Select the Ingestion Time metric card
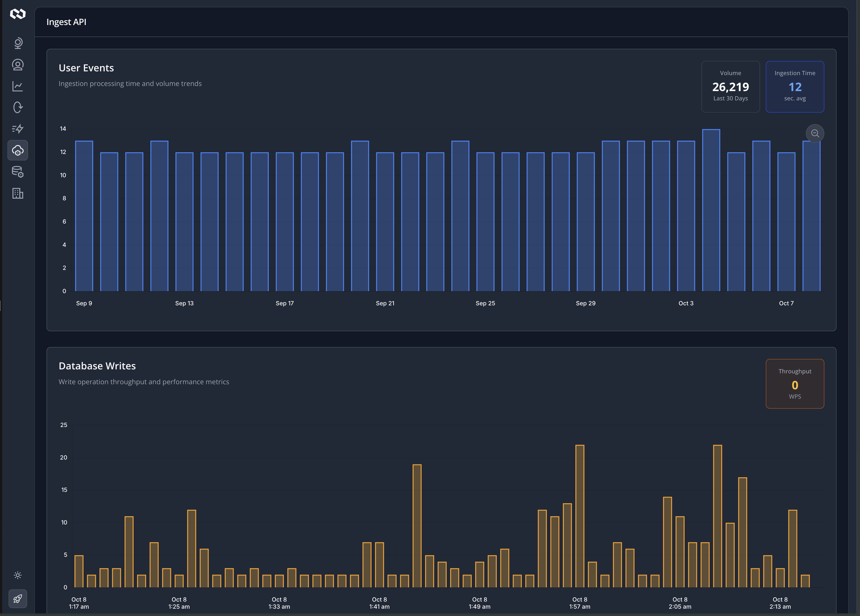 tap(795, 87)
